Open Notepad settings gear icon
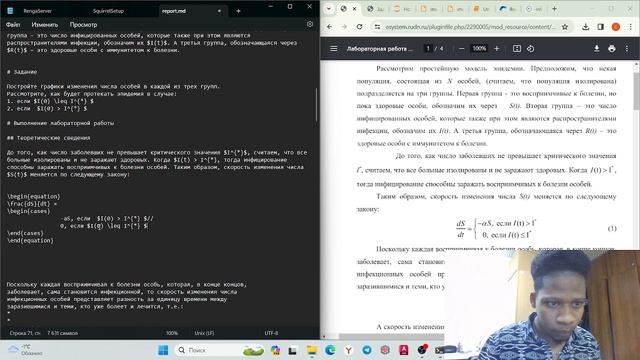 point(310,24)
